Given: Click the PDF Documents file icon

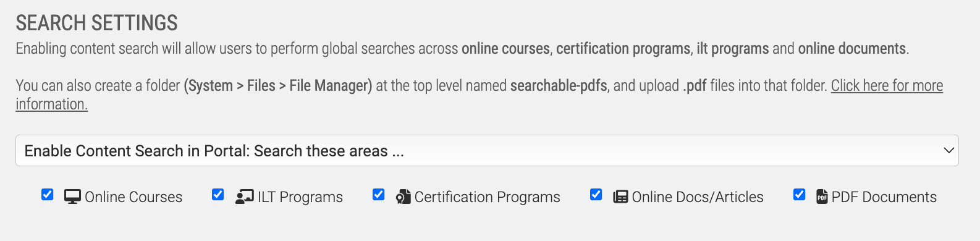Looking at the screenshot, I should point(822,197).
